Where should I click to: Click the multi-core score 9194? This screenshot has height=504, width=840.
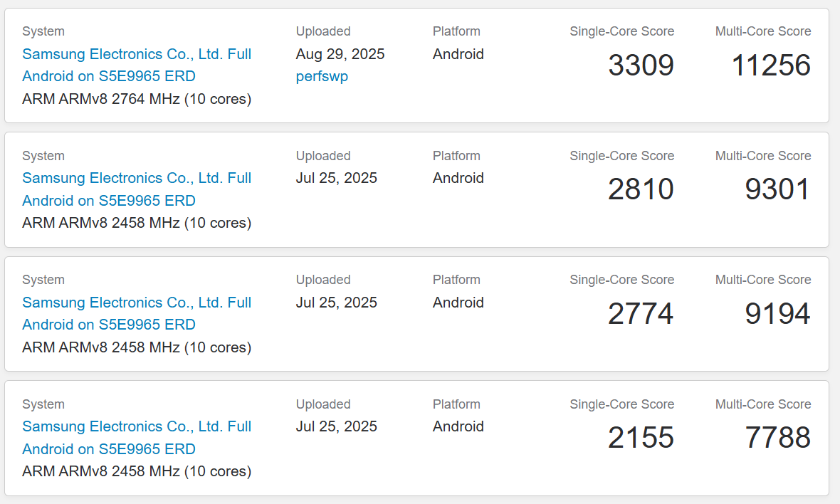click(777, 314)
